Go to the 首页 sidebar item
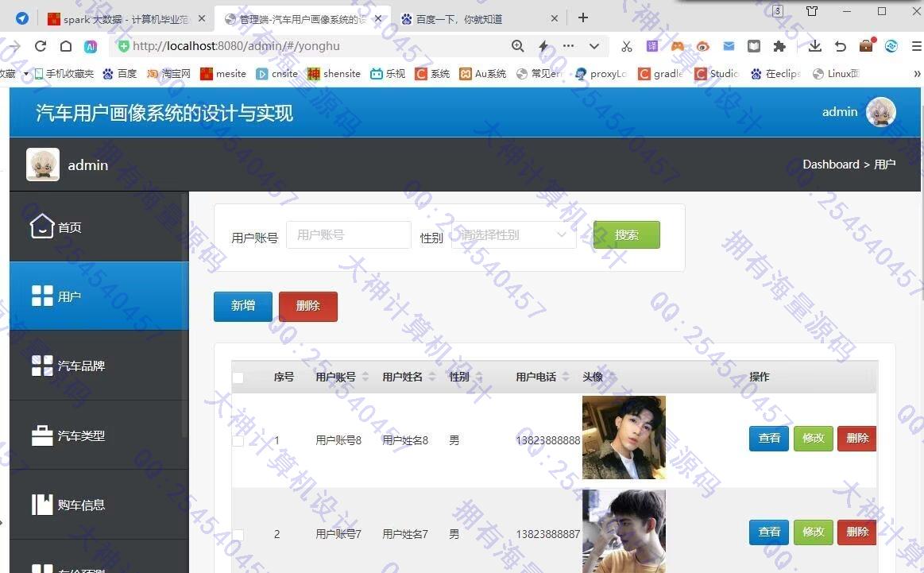Viewport: 924px width, 573px height. (99, 226)
